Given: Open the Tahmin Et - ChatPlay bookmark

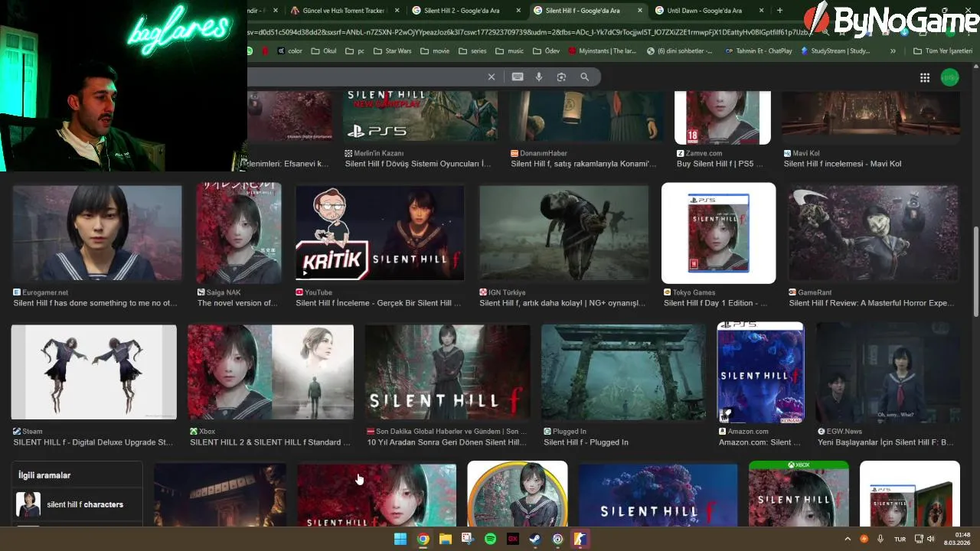Looking at the screenshot, I should (759, 51).
